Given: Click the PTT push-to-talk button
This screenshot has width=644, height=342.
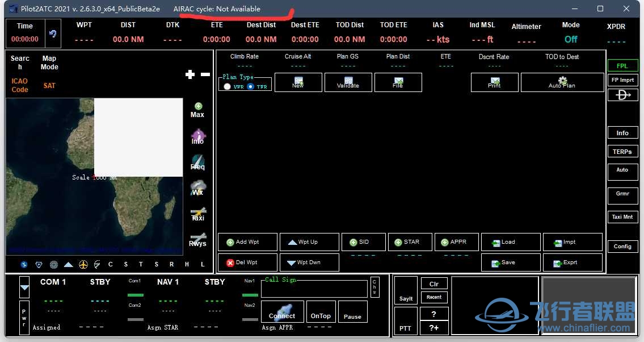Looking at the screenshot, I should click(x=406, y=320).
